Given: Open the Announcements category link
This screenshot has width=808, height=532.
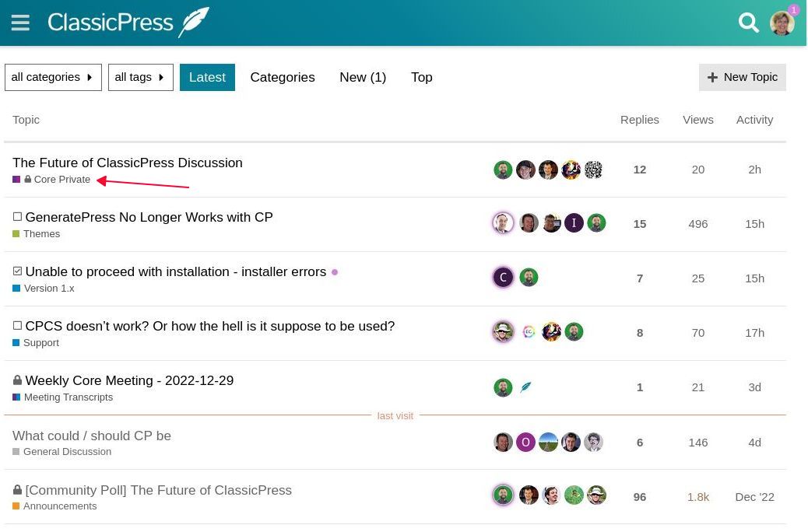Looking at the screenshot, I should pyautogui.click(x=60, y=506).
